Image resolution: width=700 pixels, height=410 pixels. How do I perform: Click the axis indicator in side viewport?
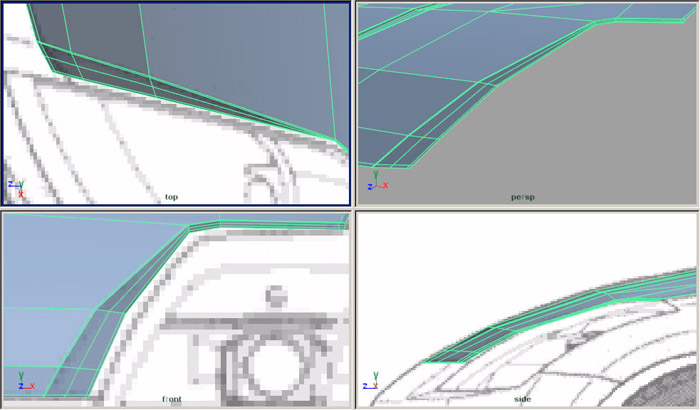370,382
